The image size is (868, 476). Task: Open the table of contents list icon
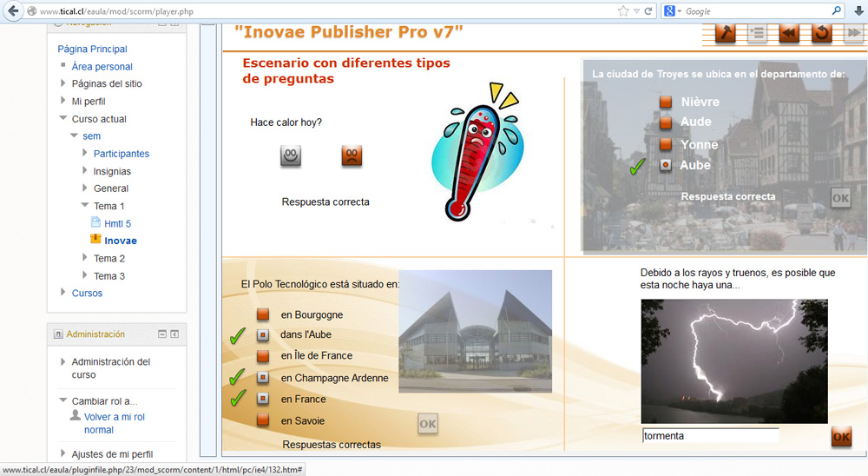757,33
